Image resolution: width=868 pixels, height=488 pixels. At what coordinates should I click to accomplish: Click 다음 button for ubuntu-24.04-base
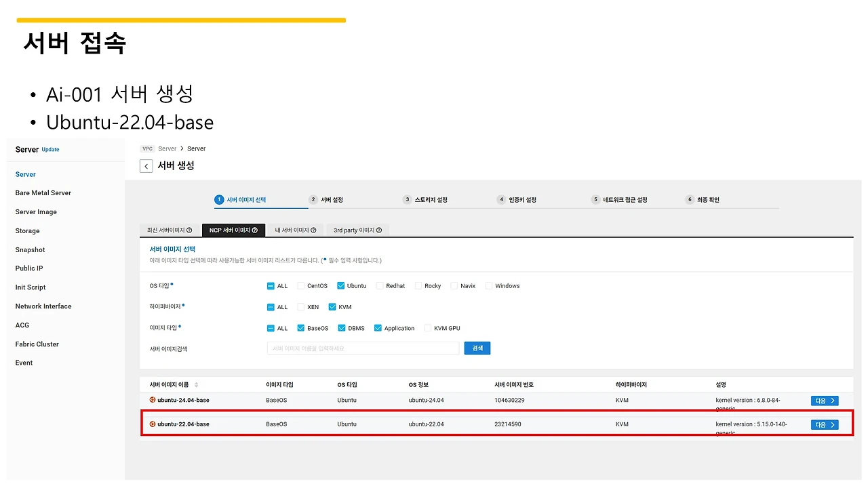825,401
